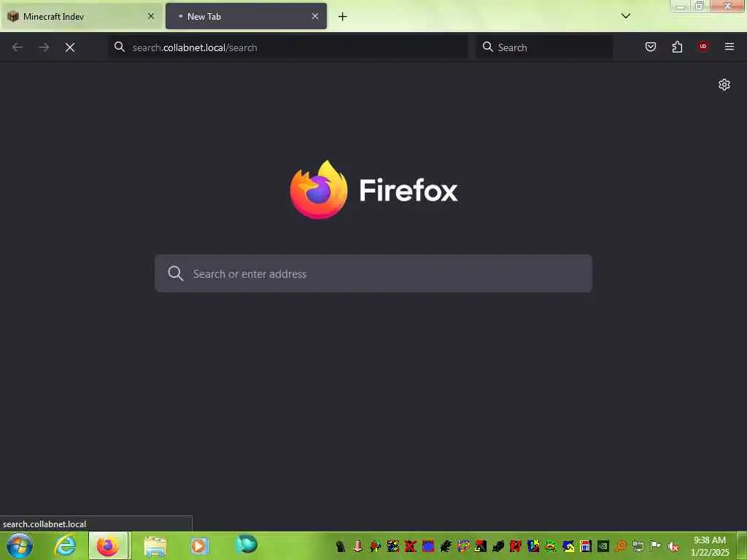Open the uBlock Origin extension popup
The height and width of the screenshot is (560, 747).
[703, 47]
